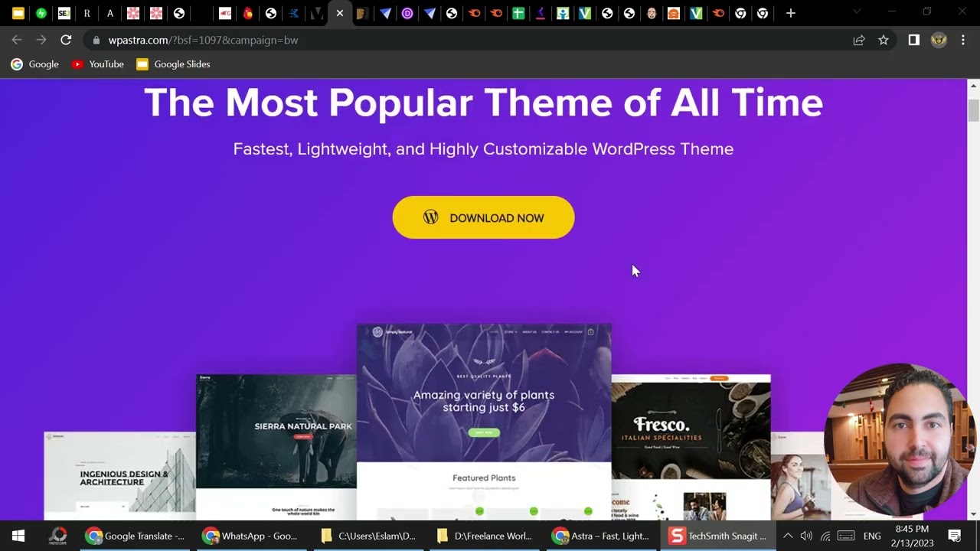Click the WordPress logo in Download button
This screenshot has height=551, width=980.
[x=431, y=217]
